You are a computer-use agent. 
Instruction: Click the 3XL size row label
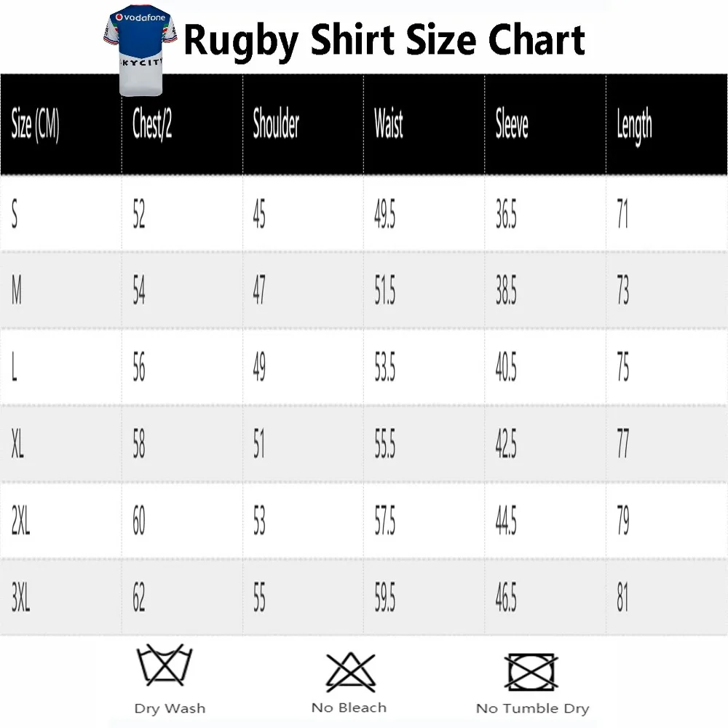pos(21,598)
